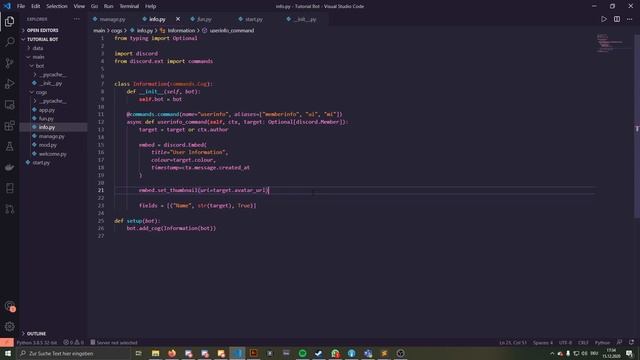Screen dimensions: 640x360
Task: Click the code minimap preview
Action: (610, 43)
